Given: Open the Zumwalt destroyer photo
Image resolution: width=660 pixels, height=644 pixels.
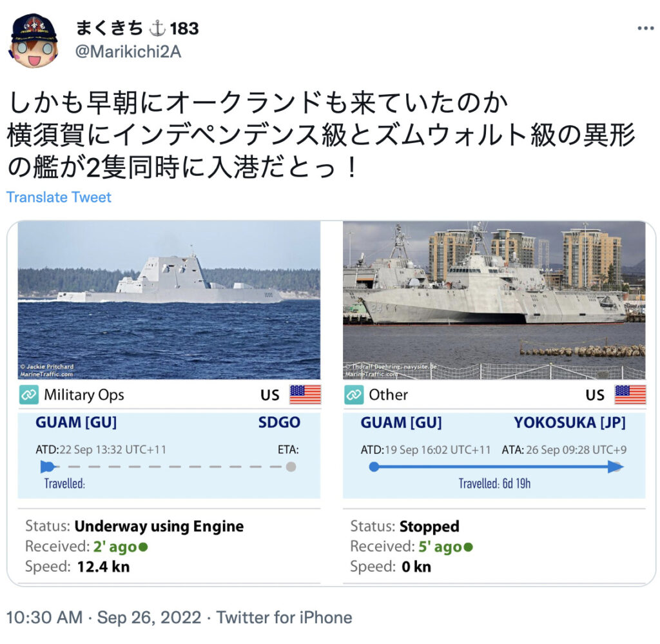Looking at the screenshot, I should pos(169,300).
